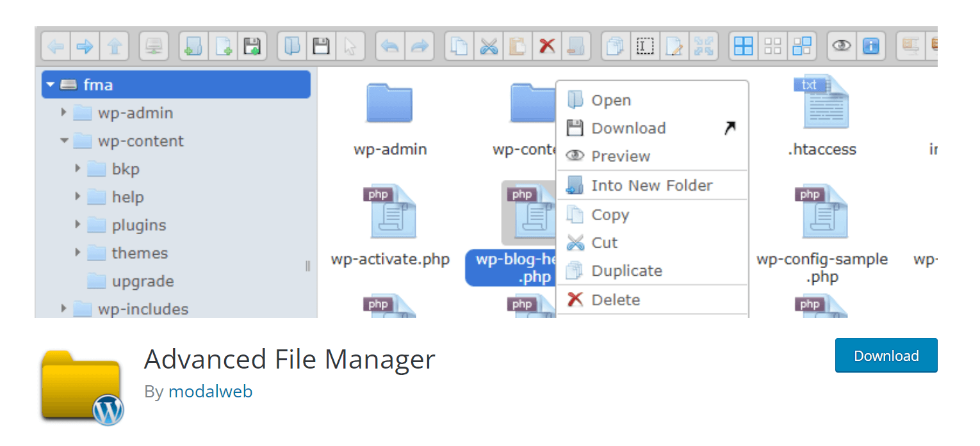Collapse the wp-content tree folder arrow
The width and height of the screenshot is (980, 446).
64,141
